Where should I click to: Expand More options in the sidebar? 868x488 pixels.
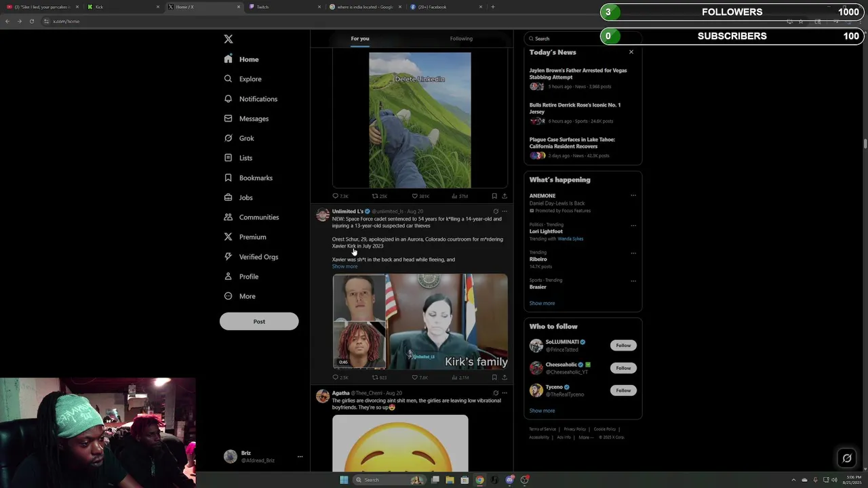[239, 296]
